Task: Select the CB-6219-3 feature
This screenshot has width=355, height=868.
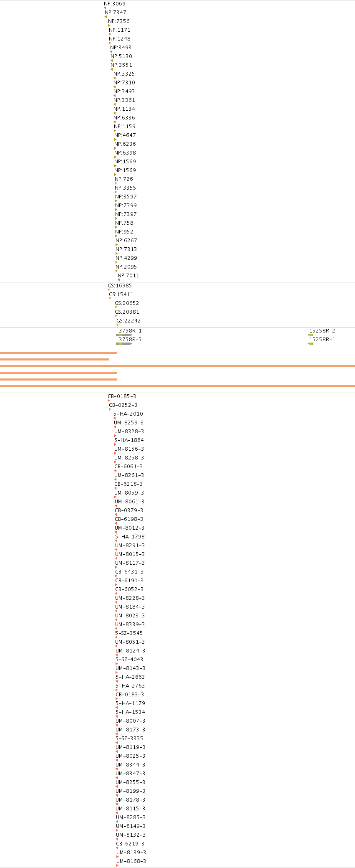Action: coord(130,844)
